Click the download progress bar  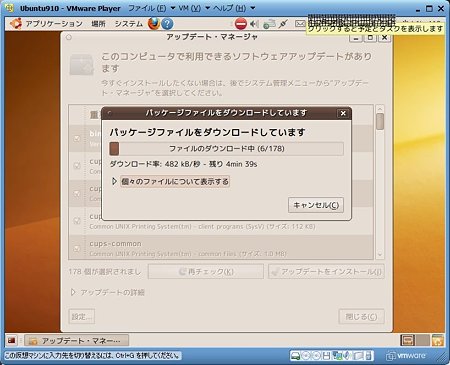click(x=226, y=149)
